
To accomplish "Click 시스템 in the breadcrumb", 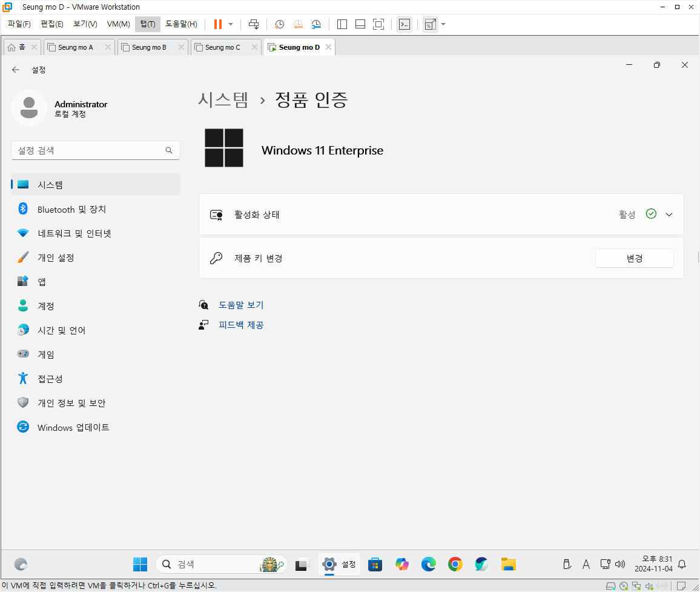I will point(223,99).
